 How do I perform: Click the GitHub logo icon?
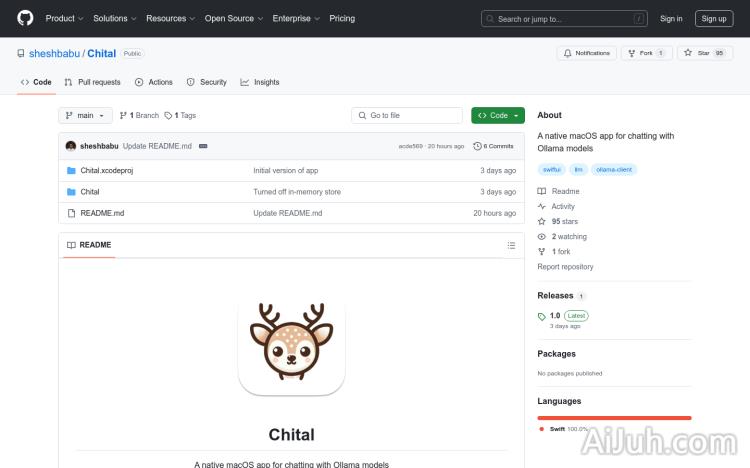tap(25, 18)
